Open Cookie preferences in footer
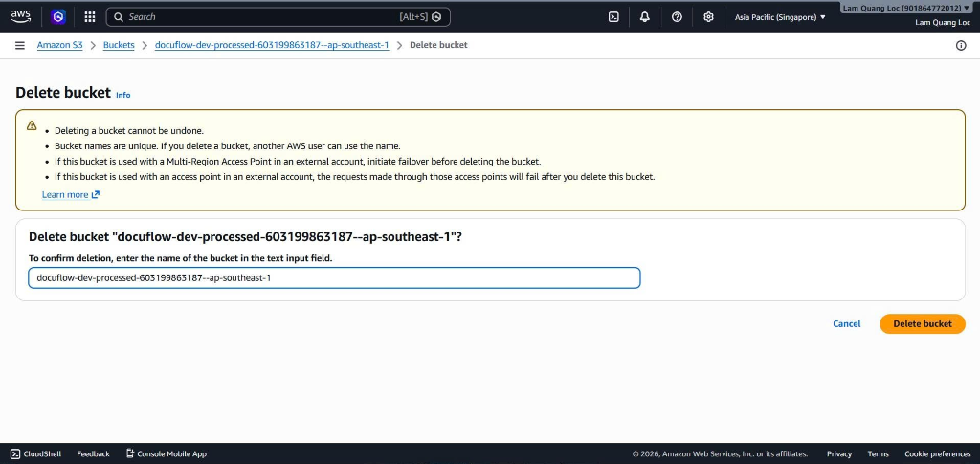980x464 pixels. click(x=938, y=454)
